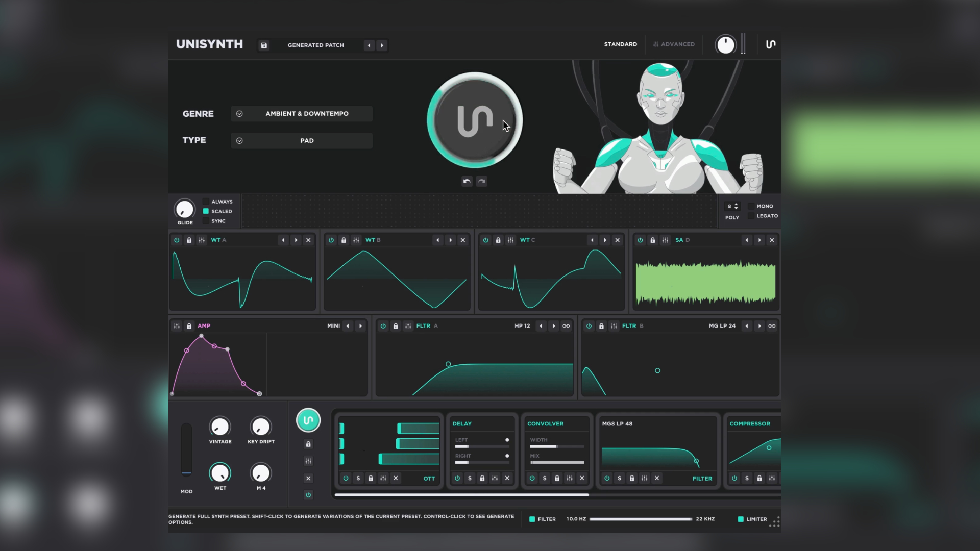This screenshot has height=551, width=980.
Task: Enable the Always glide checkbox
Action: click(206, 202)
